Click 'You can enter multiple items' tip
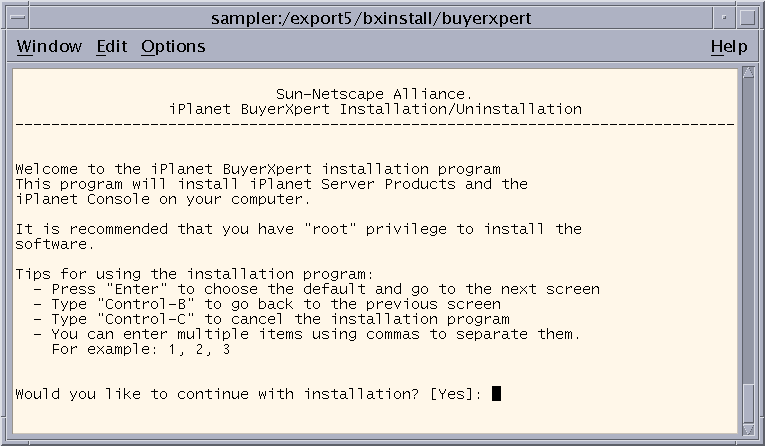The image size is (765, 446). tap(307, 334)
